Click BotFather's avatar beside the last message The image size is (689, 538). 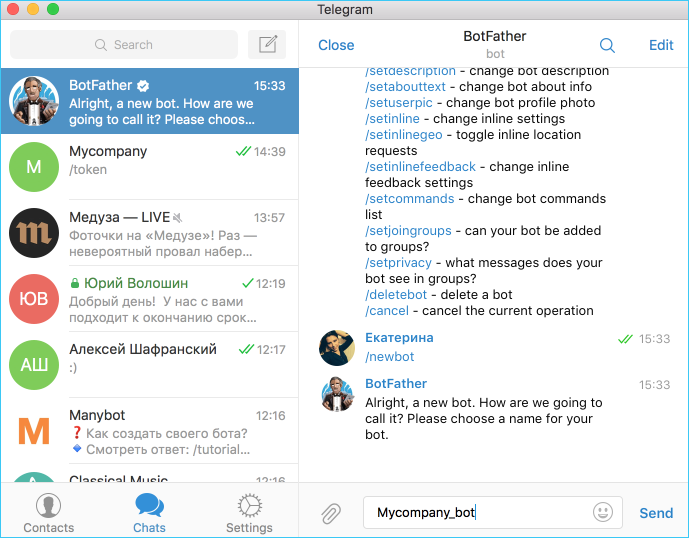click(x=337, y=394)
